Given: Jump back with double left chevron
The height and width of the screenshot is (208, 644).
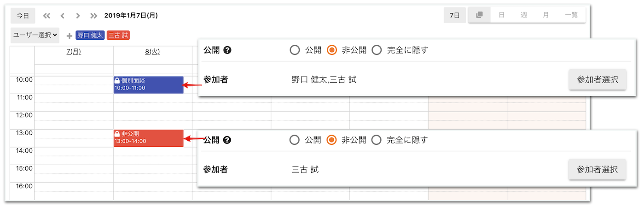Looking at the screenshot, I should (x=46, y=16).
